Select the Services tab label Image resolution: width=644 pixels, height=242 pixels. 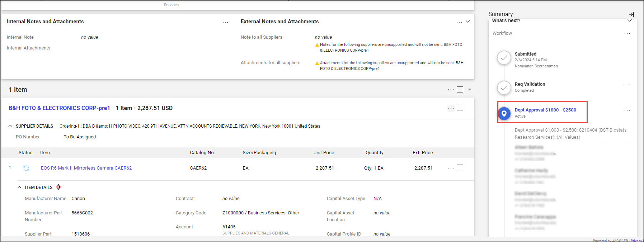tap(171, 5)
